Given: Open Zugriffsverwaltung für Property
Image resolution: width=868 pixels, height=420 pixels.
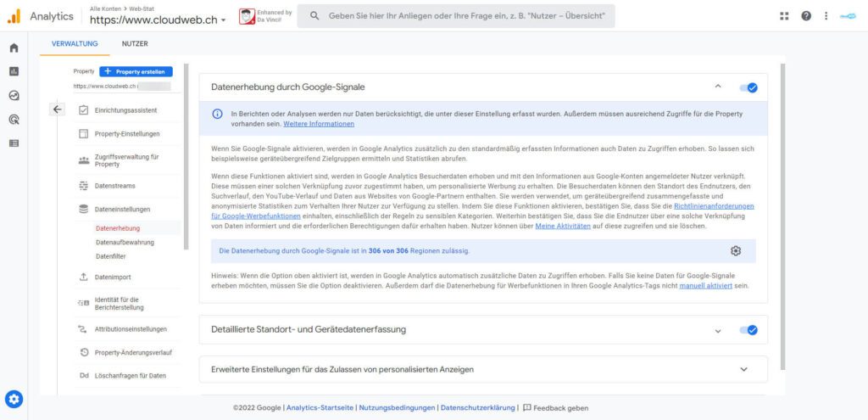Looking at the screenshot, I should point(127,160).
